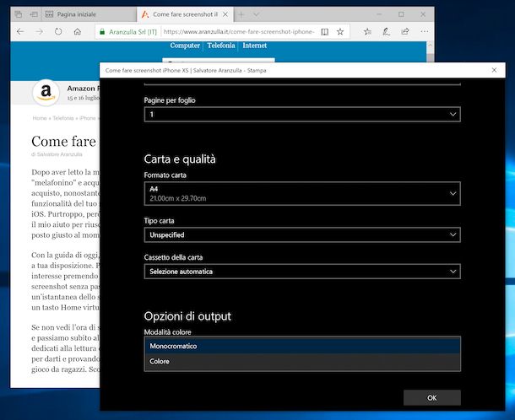Select Monocromatico color mode option
This screenshot has height=420, width=515.
coord(304,346)
